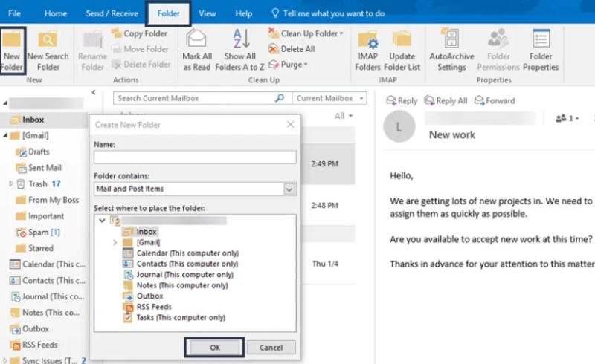Collapse the folder pane arrow
The height and width of the screenshot is (364, 595).
pyautogui.click(x=94, y=92)
